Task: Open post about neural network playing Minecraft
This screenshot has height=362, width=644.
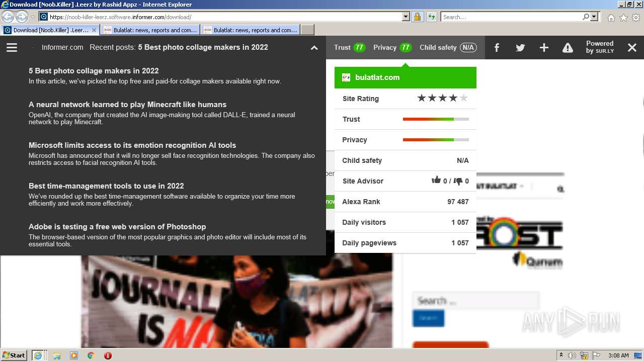Action: [x=127, y=105]
